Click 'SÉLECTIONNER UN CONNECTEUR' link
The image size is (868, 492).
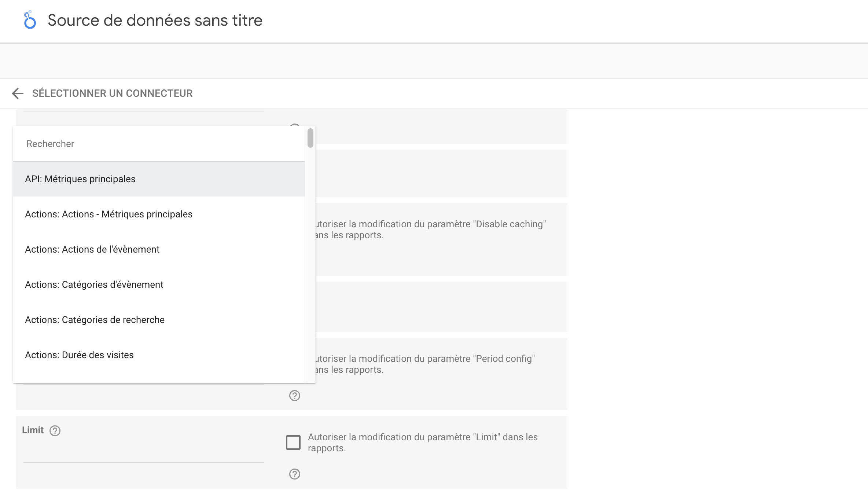pos(112,93)
